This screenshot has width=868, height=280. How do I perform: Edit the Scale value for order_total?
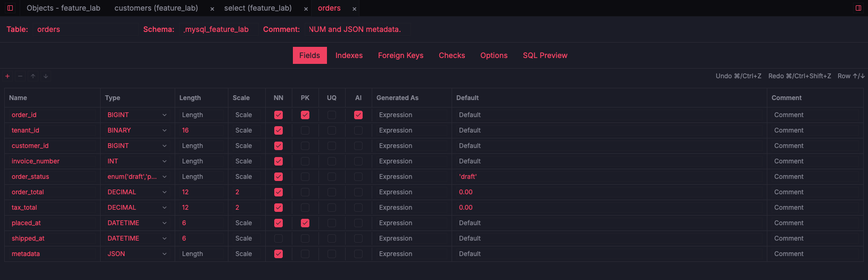247,192
